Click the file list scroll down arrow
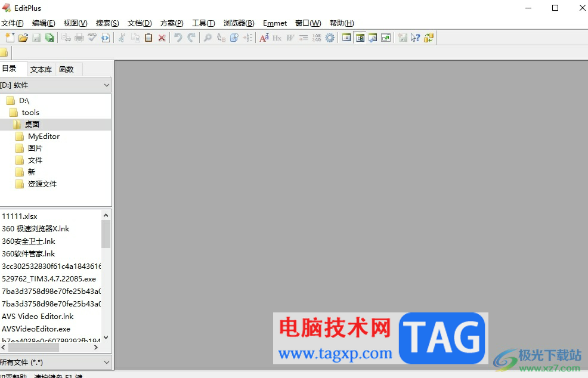 (x=106, y=337)
